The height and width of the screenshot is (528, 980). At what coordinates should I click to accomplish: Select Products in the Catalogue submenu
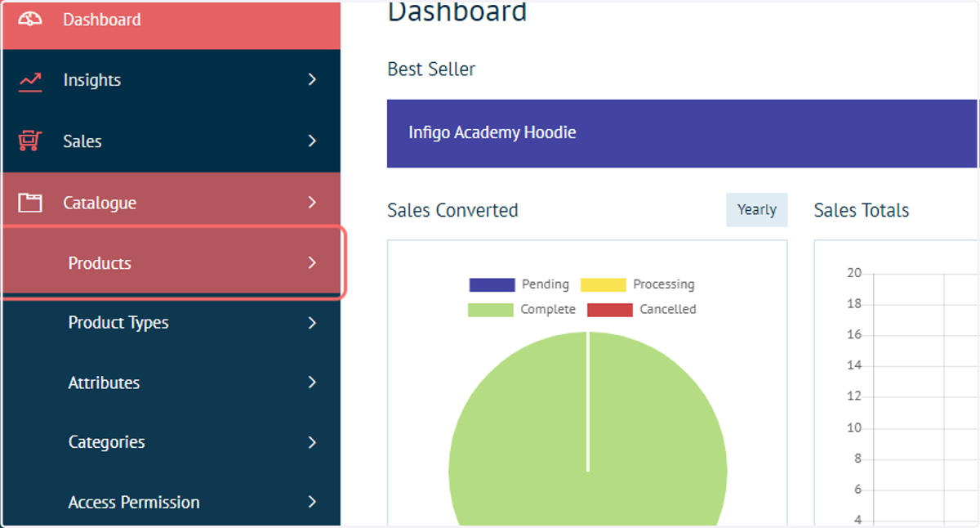[x=171, y=263]
